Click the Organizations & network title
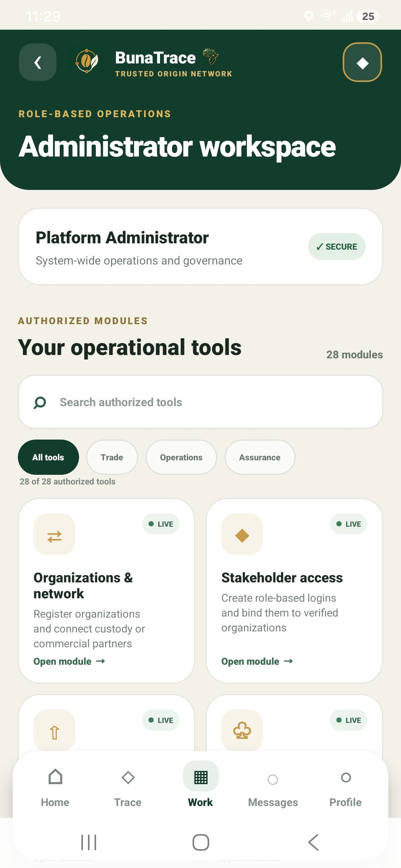Screen dimensions: 401x868 (83, 586)
